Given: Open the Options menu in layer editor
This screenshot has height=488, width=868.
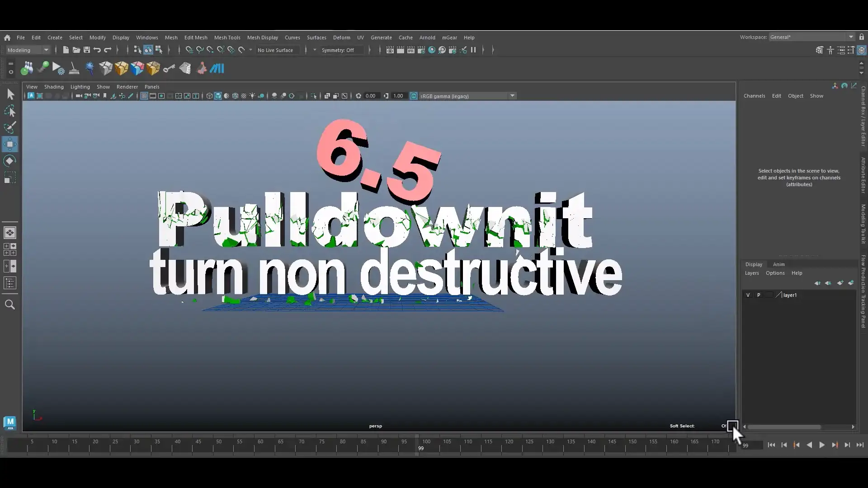Looking at the screenshot, I should 775,273.
